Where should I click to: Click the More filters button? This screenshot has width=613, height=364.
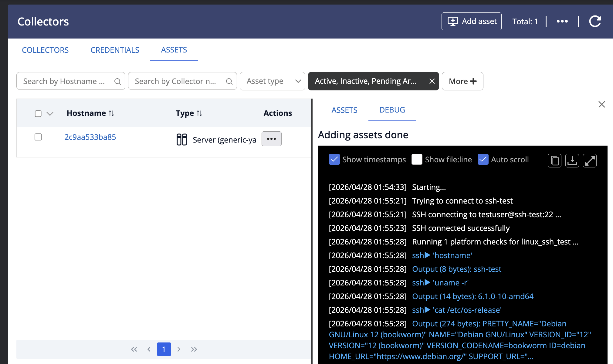click(x=462, y=81)
